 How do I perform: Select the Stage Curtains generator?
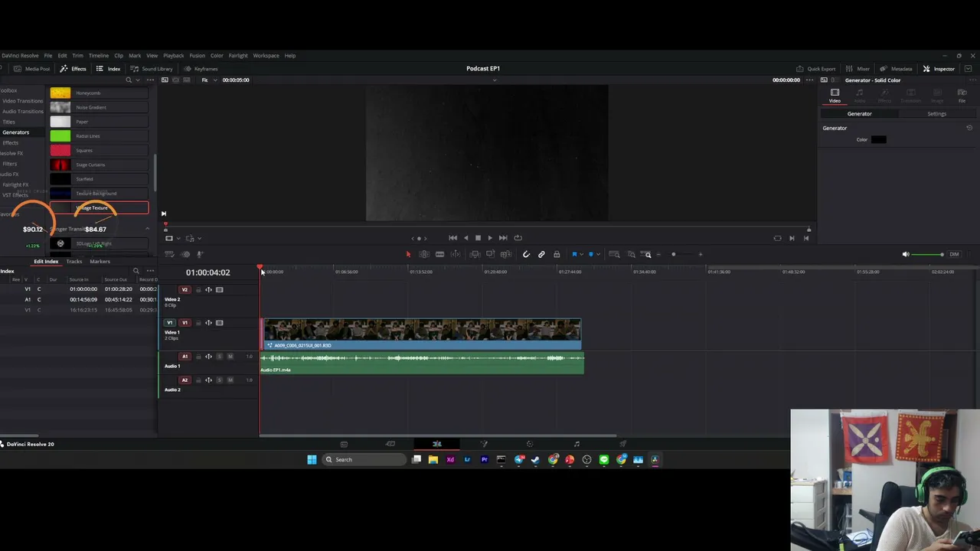pyautogui.click(x=99, y=165)
